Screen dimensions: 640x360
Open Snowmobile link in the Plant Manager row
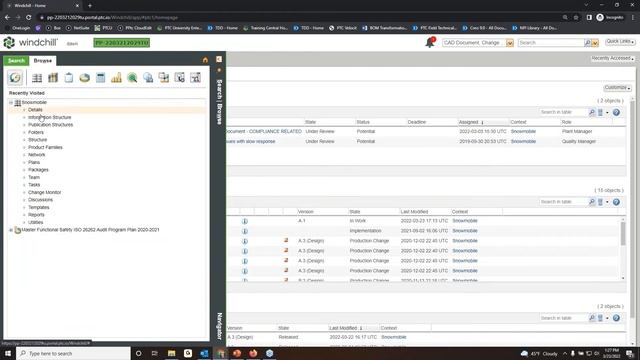click(523, 131)
